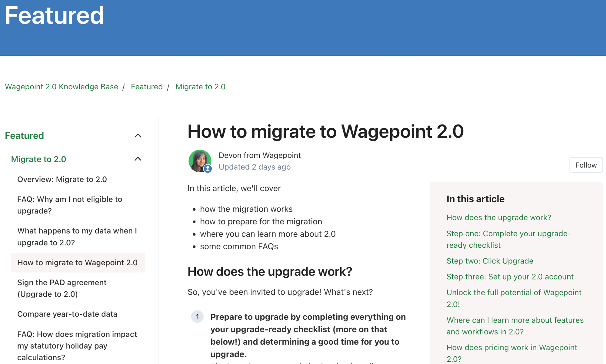Select How to migrate to Wagepoint 2.0 sidebar item

(78, 263)
